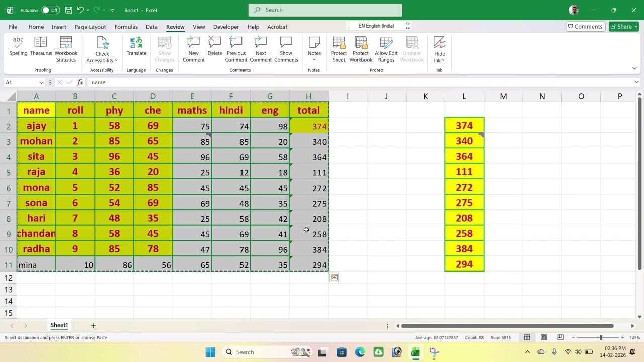Select the cell with mina
The height and width of the screenshot is (362, 644).
point(36,265)
